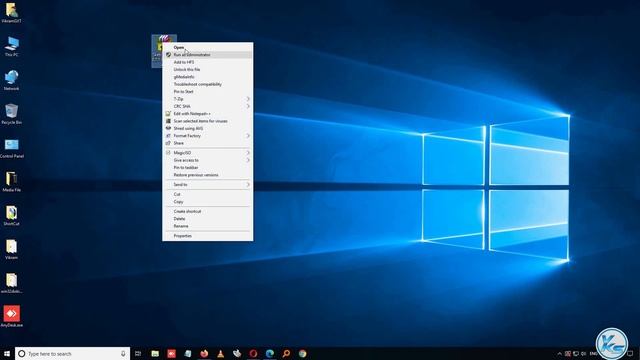Expand the Send to submenu
Viewport: 640px width, 360px height.
(x=208, y=184)
